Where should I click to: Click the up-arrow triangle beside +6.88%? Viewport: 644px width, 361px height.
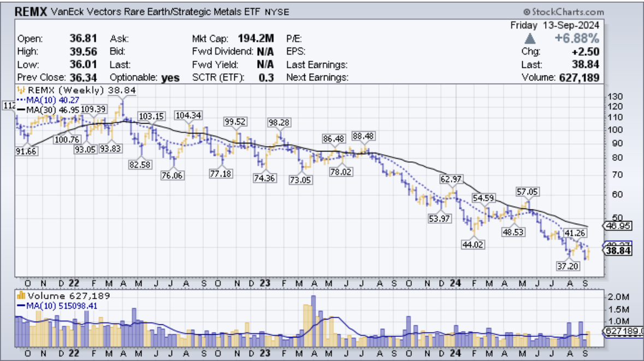(530, 39)
